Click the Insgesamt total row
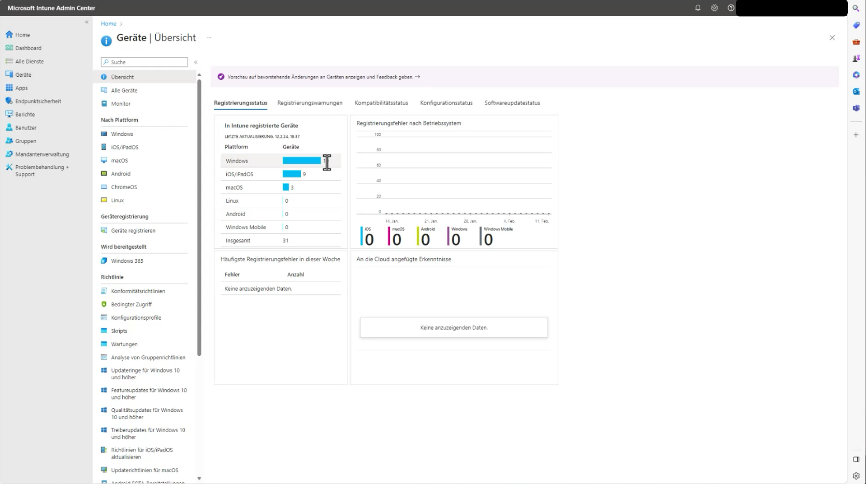 click(281, 240)
